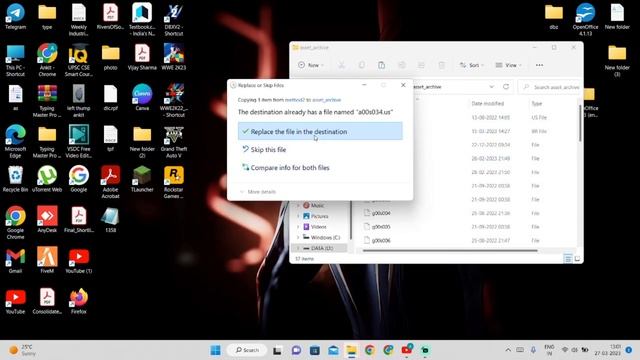Expand the Pictures tree node

click(298, 216)
